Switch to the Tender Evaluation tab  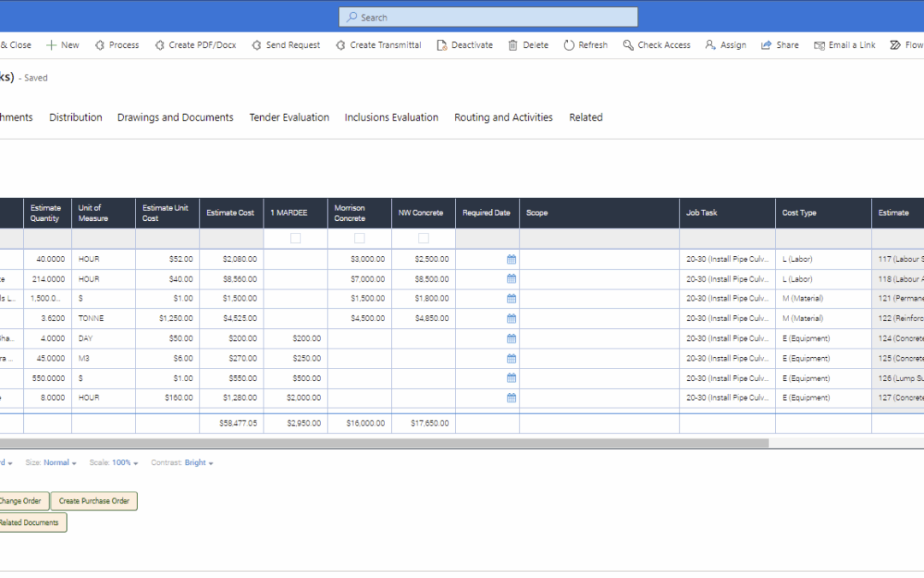pos(289,117)
